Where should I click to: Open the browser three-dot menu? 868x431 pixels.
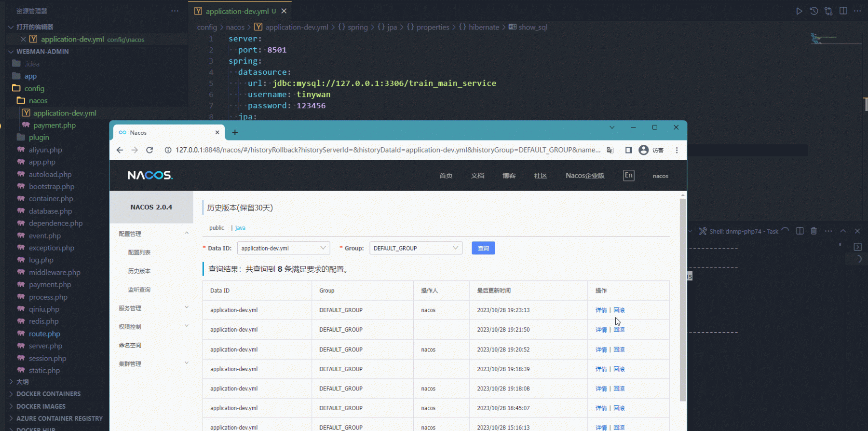pos(677,150)
